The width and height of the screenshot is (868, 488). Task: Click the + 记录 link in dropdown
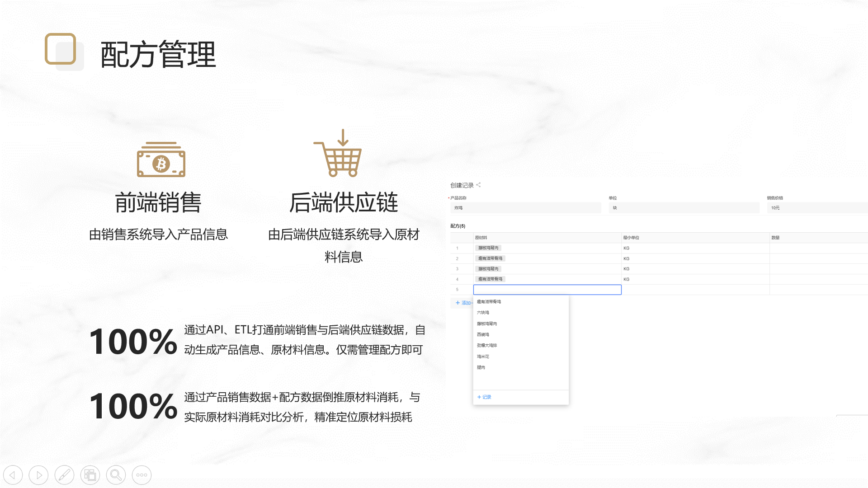(x=484, y=397)
